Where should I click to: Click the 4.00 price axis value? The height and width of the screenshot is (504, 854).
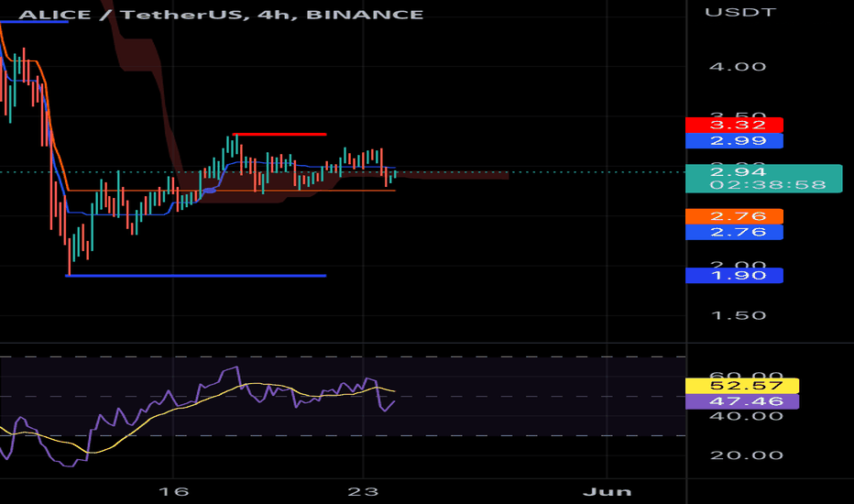[x=738, y=67]
